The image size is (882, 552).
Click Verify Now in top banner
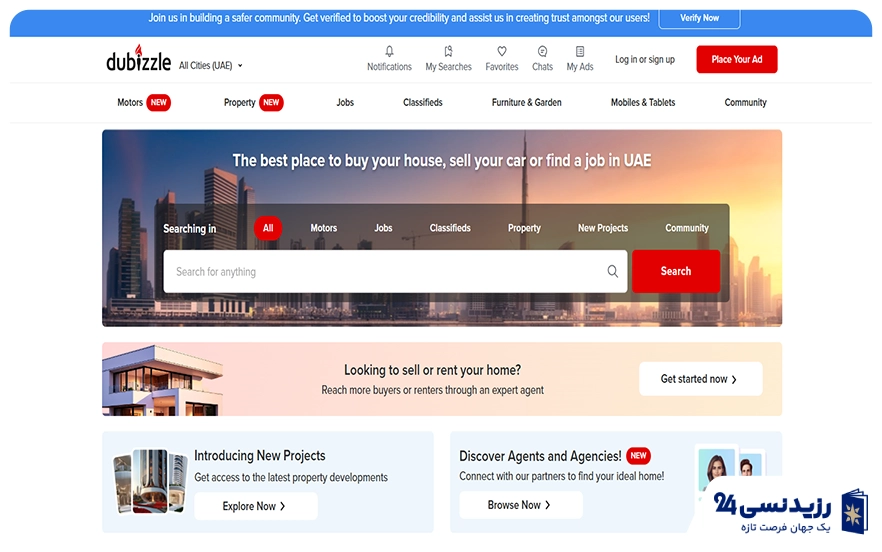699,18
